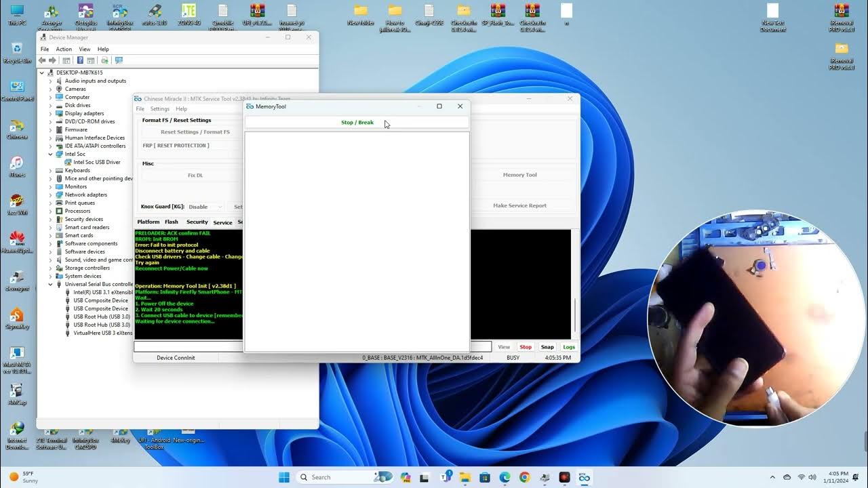
Task: Open the ZONG 4G desktop icon
Action: [x=189, y=15]
